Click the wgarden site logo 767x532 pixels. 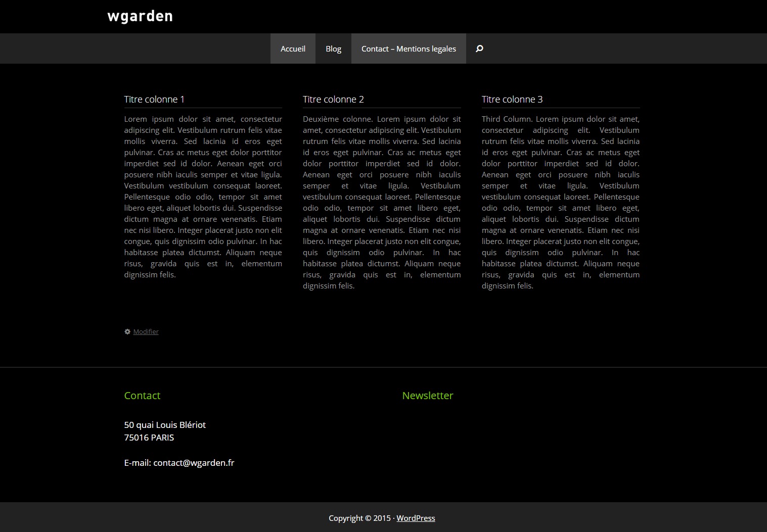140,16
